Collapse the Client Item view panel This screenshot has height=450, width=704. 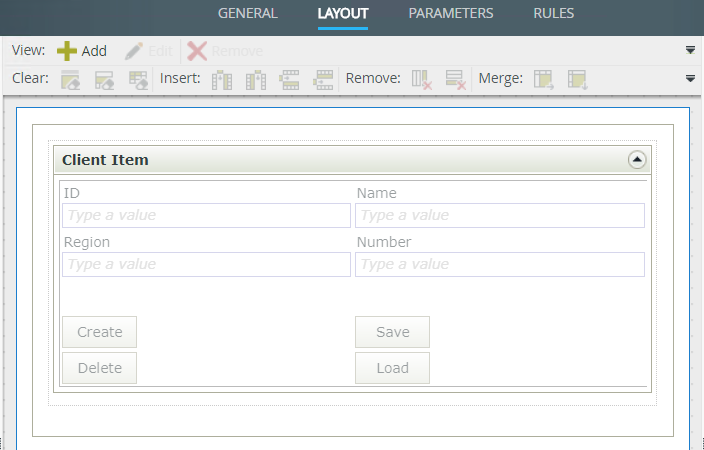(637, 160)
